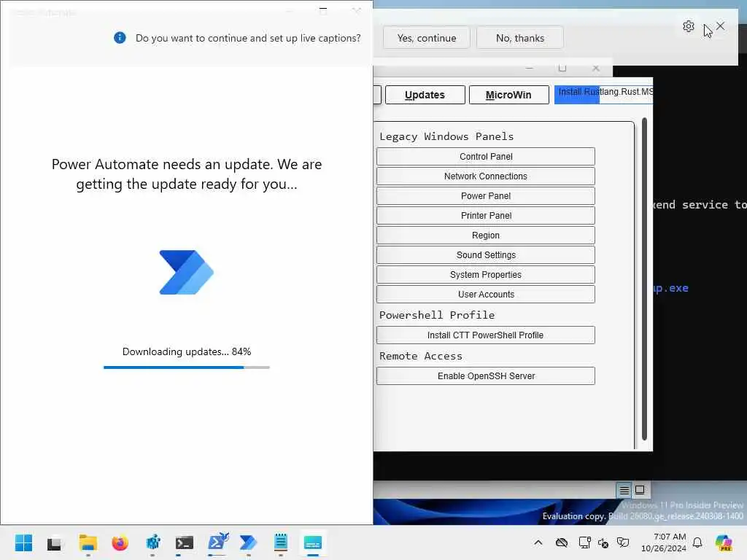The image size is (747, 560).
Task: Close the live captions bar
Action: [x=720, y=26]
